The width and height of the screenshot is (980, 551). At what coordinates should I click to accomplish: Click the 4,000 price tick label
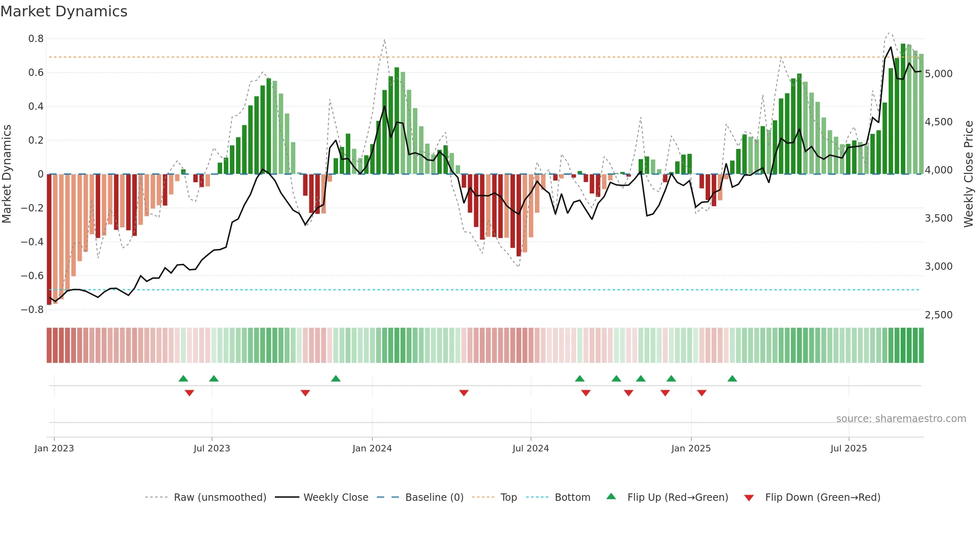tap(939, 170)
